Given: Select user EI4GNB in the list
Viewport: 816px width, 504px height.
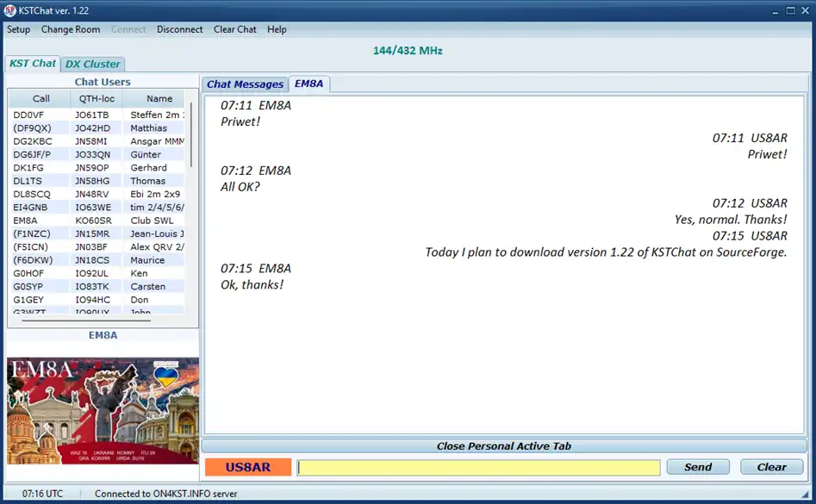Looking at the screenshot, I should point(30,207).
